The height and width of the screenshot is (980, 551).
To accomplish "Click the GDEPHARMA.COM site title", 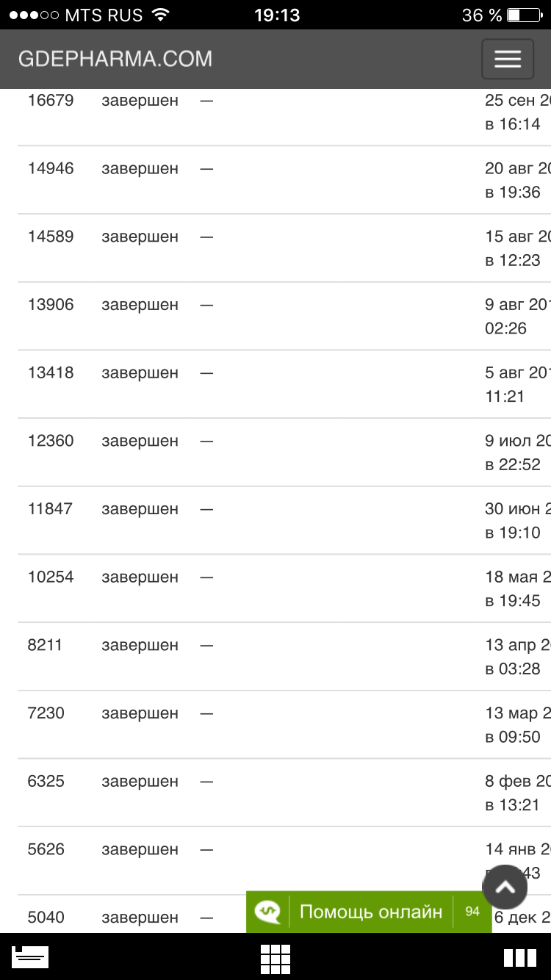I will 115,59.
